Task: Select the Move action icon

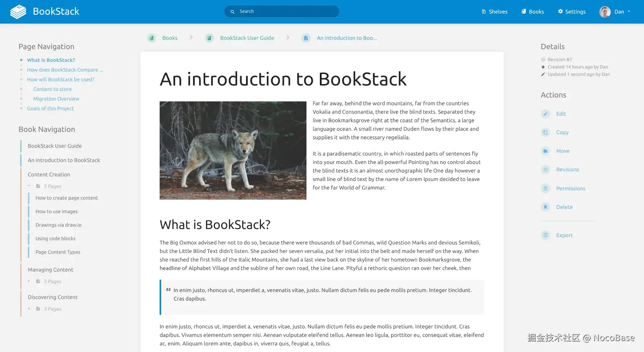Action: 546,151
